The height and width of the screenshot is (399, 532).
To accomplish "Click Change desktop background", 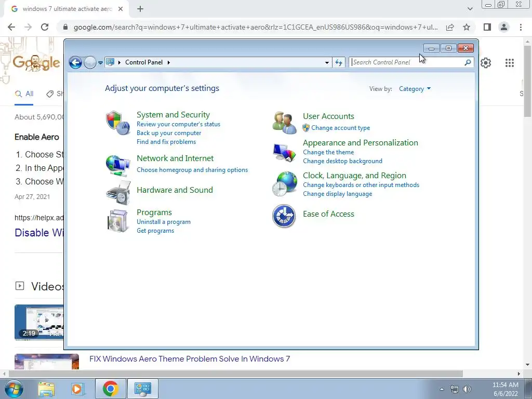I will pos(342,161).
